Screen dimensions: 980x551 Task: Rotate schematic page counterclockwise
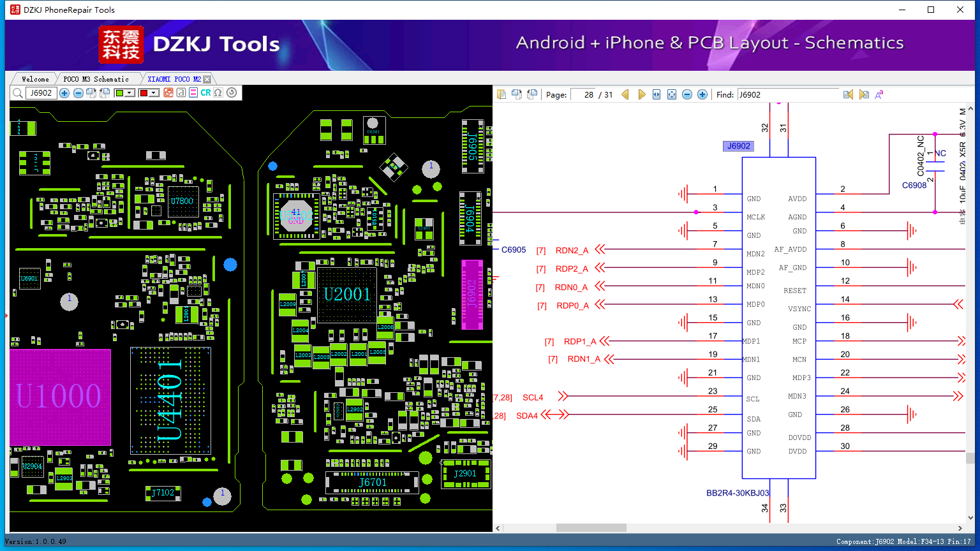click(531, 94)
